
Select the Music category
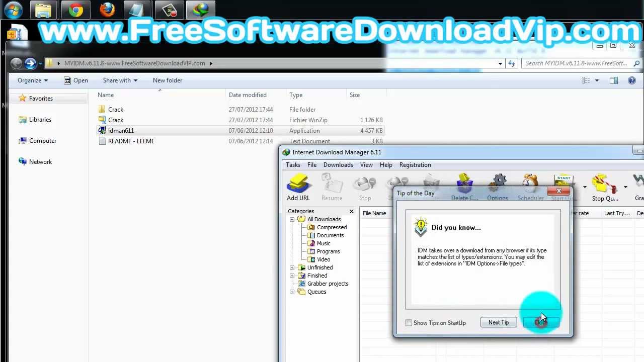pos(324,244)
